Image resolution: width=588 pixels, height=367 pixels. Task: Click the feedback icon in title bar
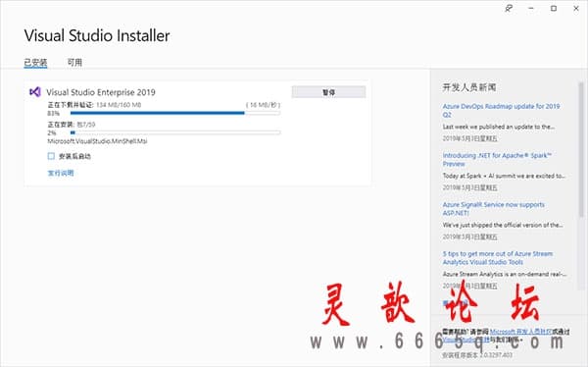click(x=509, y=8)
